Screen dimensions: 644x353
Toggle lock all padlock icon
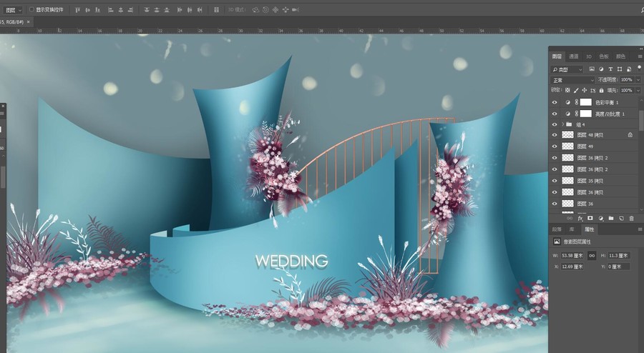[601, 90]
